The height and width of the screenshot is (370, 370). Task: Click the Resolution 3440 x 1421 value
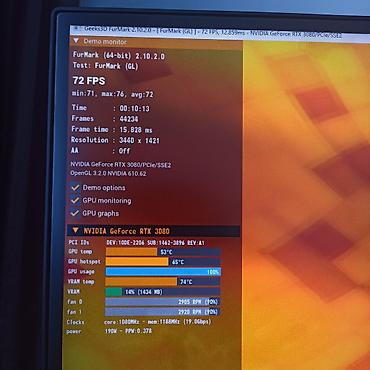click(x=139, y=141)
